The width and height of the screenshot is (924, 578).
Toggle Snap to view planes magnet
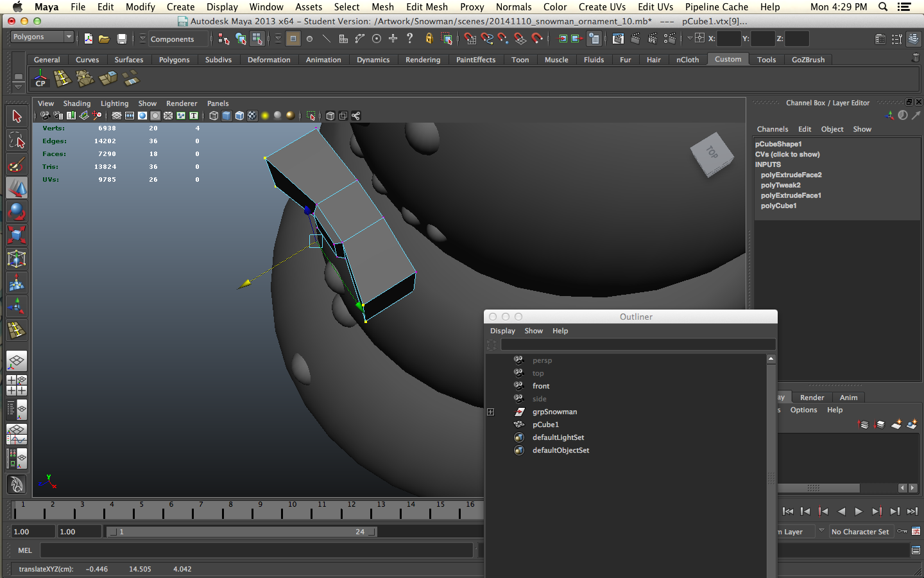tap(520, 39)
